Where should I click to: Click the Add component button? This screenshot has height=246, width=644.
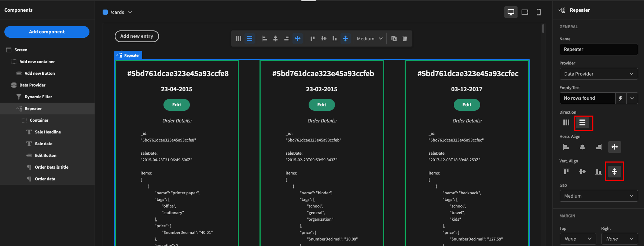47,32
